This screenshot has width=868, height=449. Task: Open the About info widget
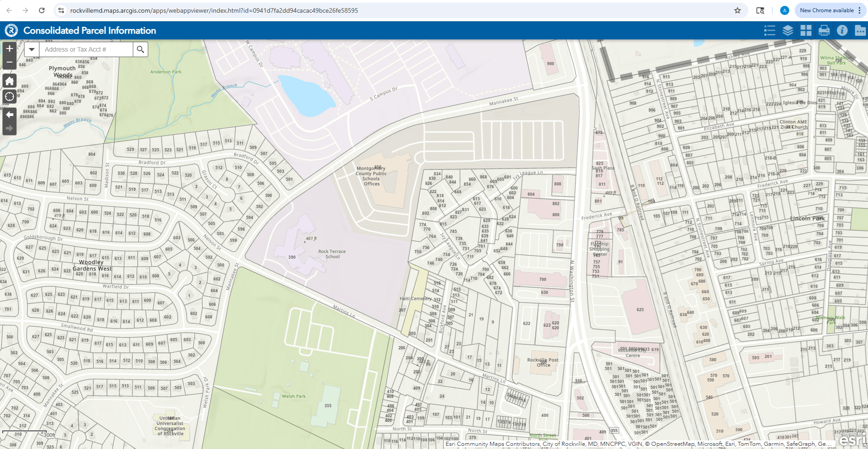[842, 30]
